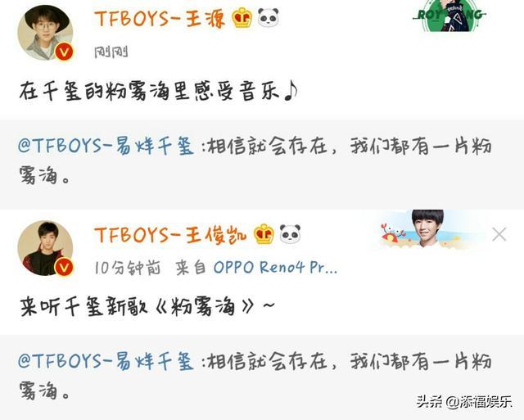This screenshot has height=420, width=524.
Task: Open Wang Junkai's profile avatar
Action: tap(45, 248)
